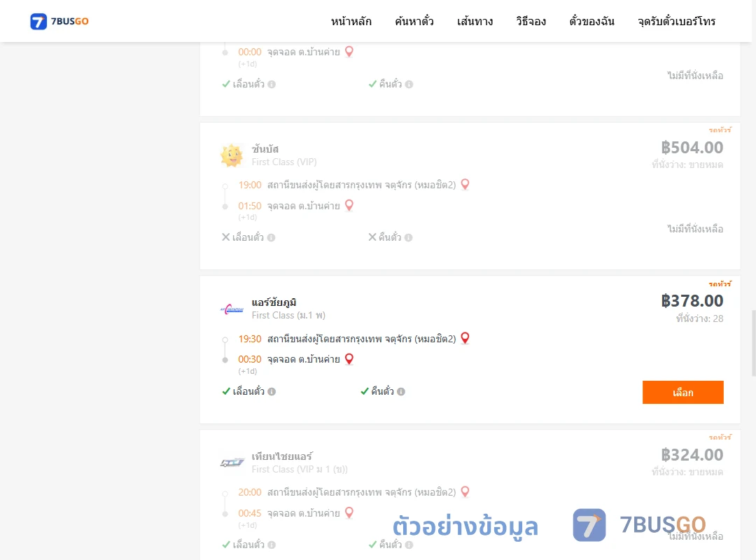The width and height of the screenshot is (756, 560).
Task: Click First Class (ม.1 พ) label
Action: (x=288, y=316)
